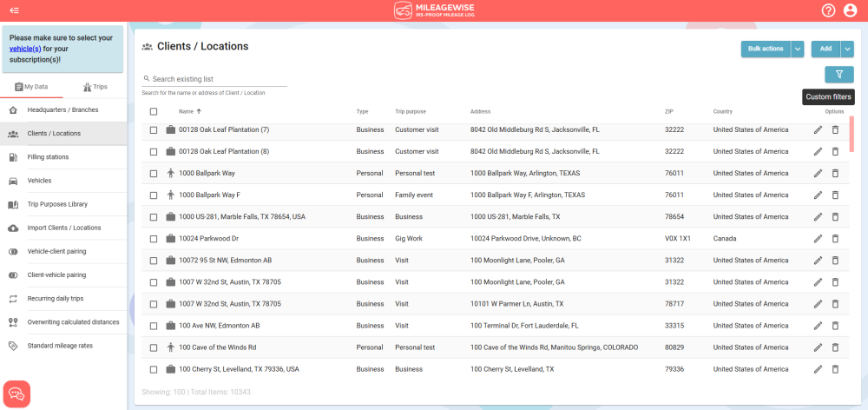Click the vehicle(s) link in the notice
The width and height of the screenshot is (868, 410).
pos(25,49)
